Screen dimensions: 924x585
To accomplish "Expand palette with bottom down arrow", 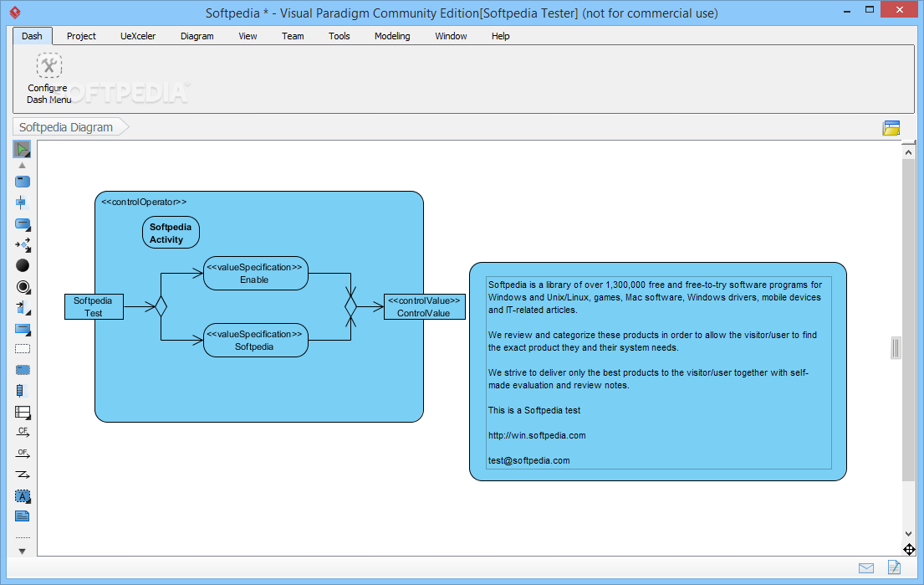I will click(22, 552).
